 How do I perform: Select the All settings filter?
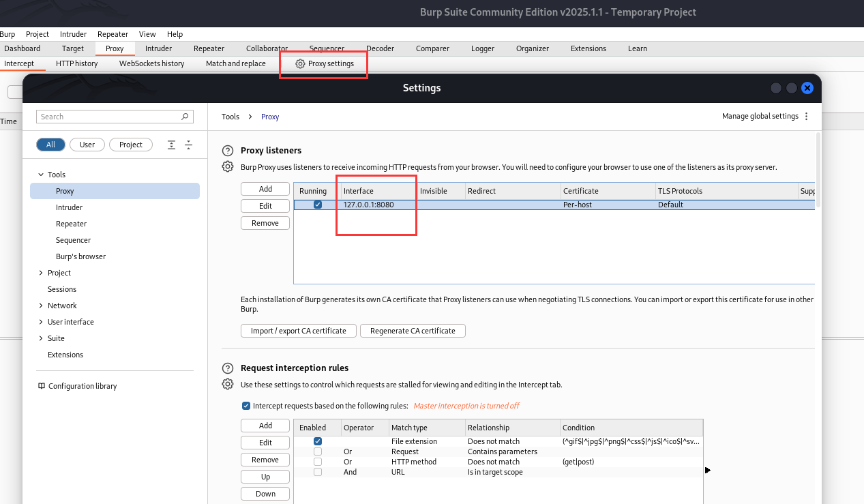coord(50,145)
